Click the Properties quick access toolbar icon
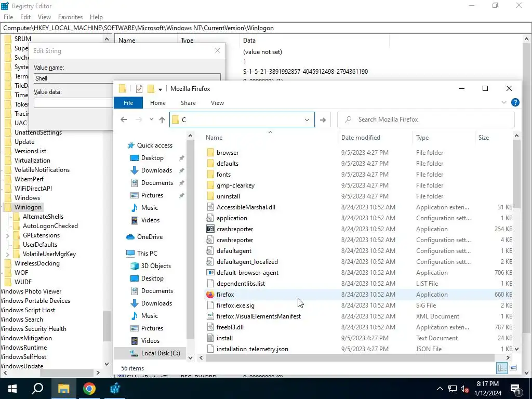This screenshot has height=399, width=532. 139,89
